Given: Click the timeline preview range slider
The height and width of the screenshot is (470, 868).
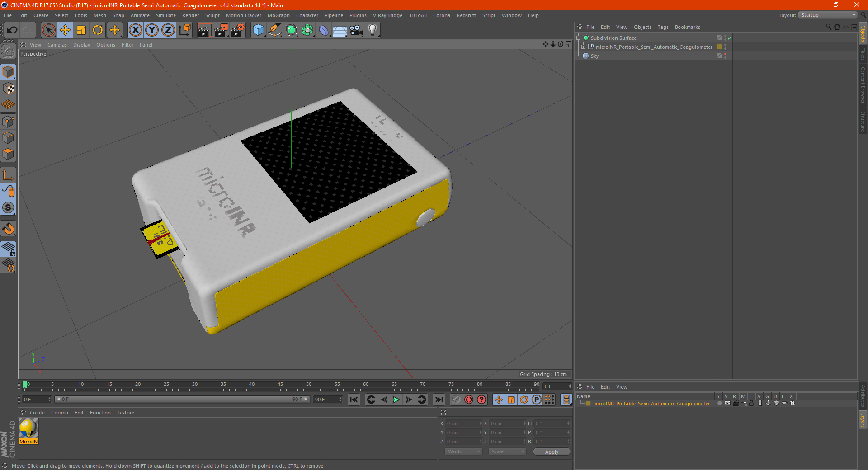Looking at the screenshot, I should [x=182, y=399].
